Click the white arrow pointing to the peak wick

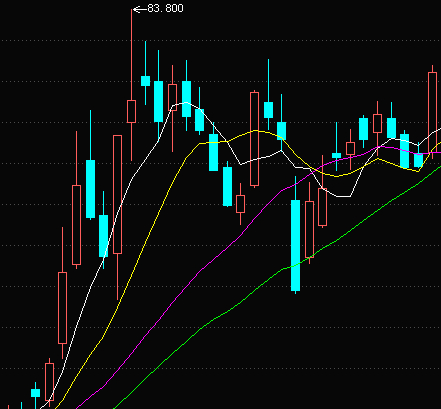pos(140,9)
